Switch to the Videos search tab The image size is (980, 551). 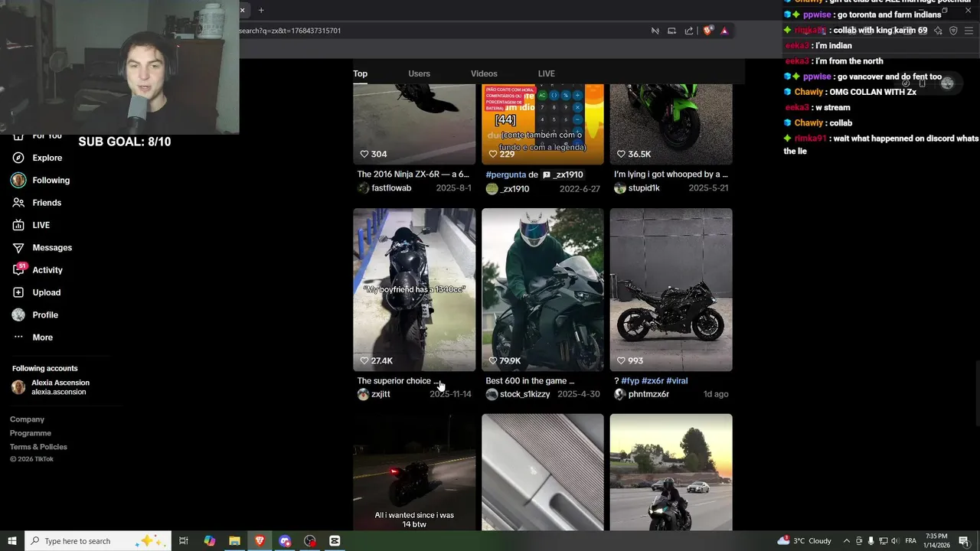coord(484,73)
